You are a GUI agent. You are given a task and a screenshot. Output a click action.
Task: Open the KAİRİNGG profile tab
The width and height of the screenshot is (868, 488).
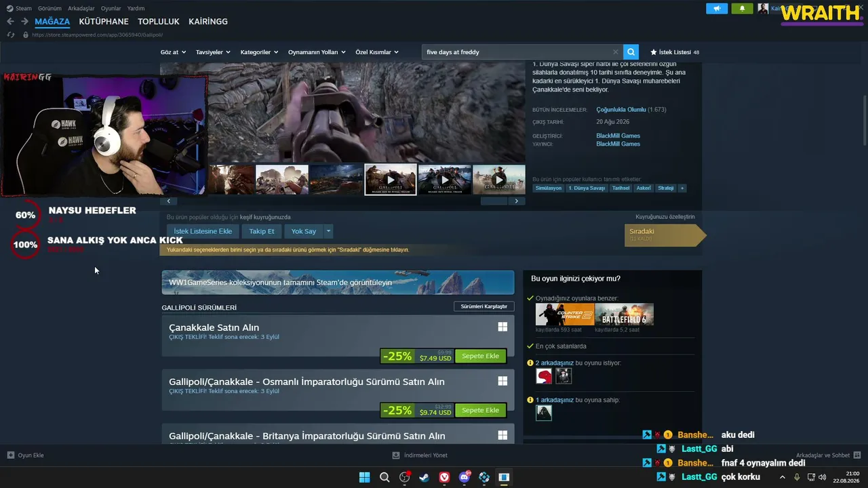coord(208,22)
